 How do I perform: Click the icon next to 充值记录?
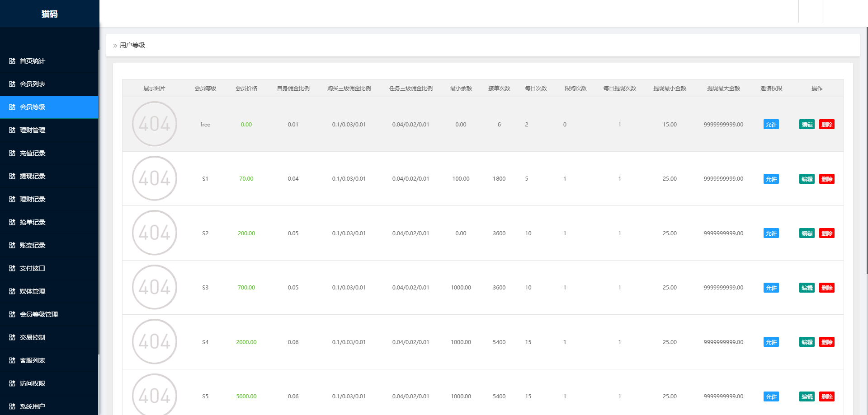(12, 153)
